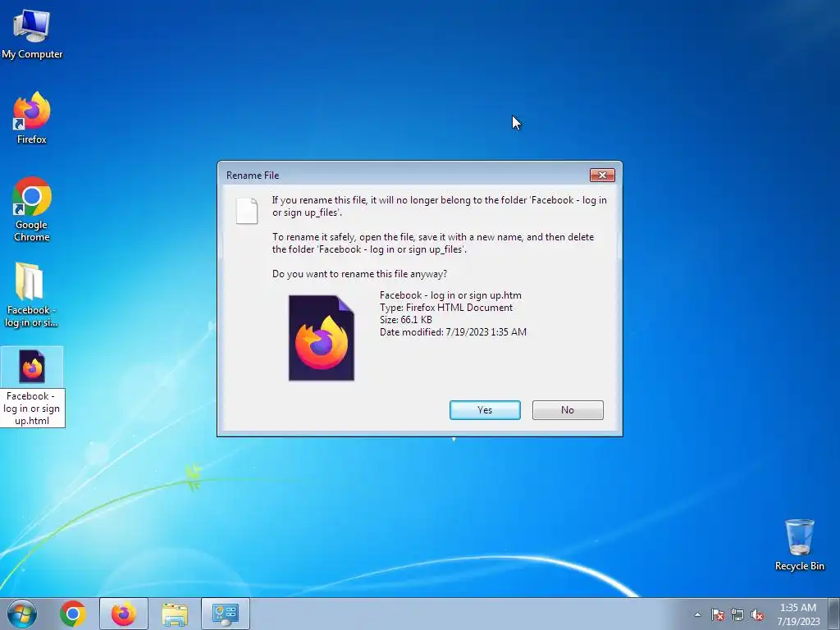Image resolution: width=840 pixels, height=630 pixels.
Task: Confirm rename by clicking Yes
Action: point(485,410)
